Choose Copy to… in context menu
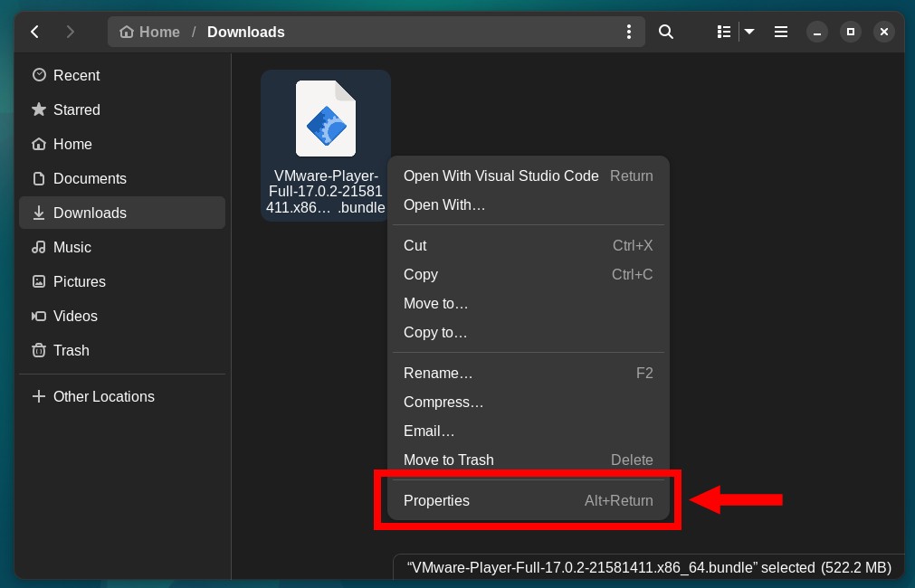The width and height of the screenshot is (915, 588). [x=529, y=333]
